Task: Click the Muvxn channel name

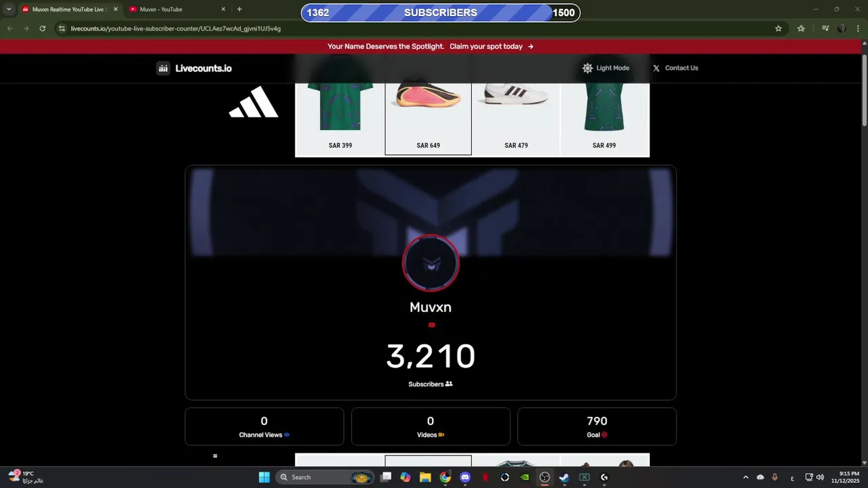Action: point(431,307)
